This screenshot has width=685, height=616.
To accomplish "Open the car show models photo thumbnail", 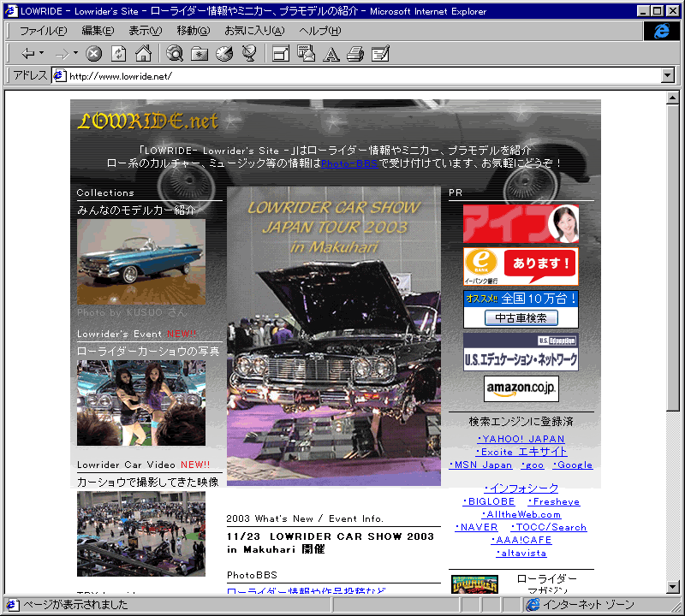I will tap(141, 403).
